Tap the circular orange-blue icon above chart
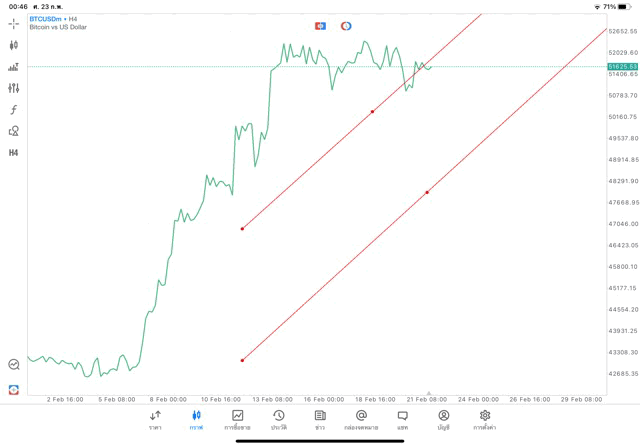 [x=346, y=26]
